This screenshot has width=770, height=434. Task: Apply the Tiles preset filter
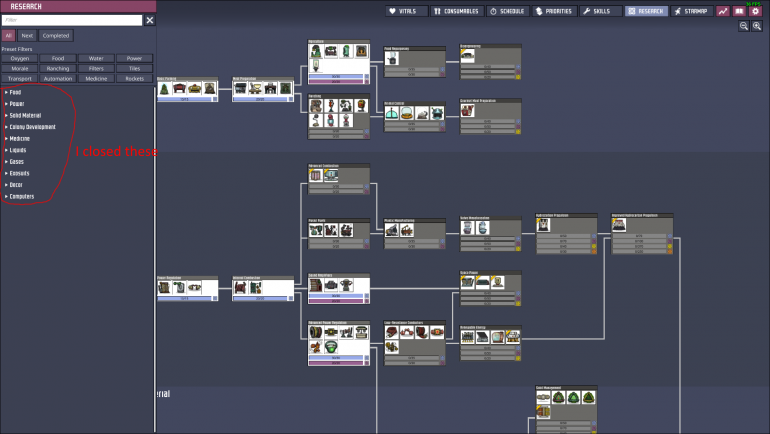[135, 68]
